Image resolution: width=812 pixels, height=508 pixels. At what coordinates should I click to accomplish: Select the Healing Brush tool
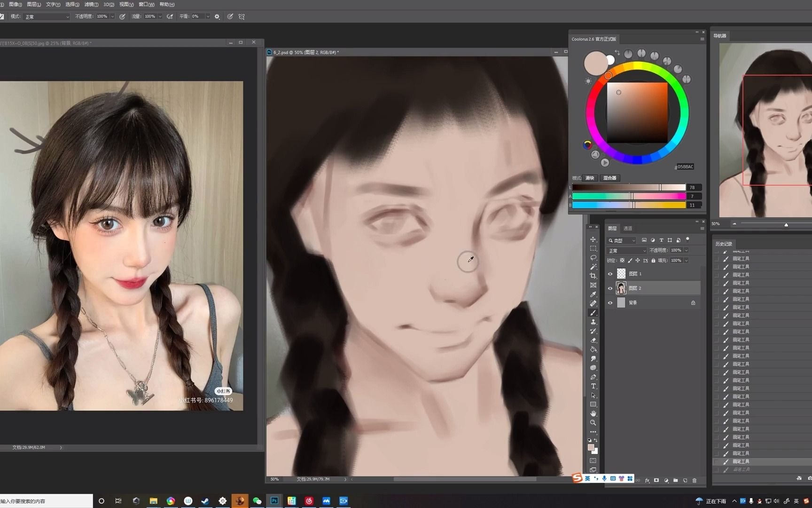pos(593,303)
